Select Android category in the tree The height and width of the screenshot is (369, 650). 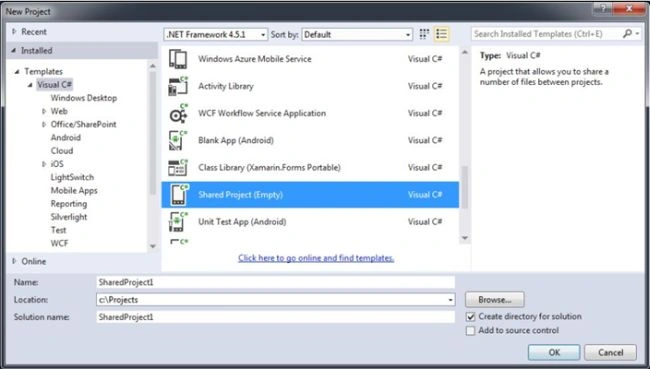[x=65, y=138]
